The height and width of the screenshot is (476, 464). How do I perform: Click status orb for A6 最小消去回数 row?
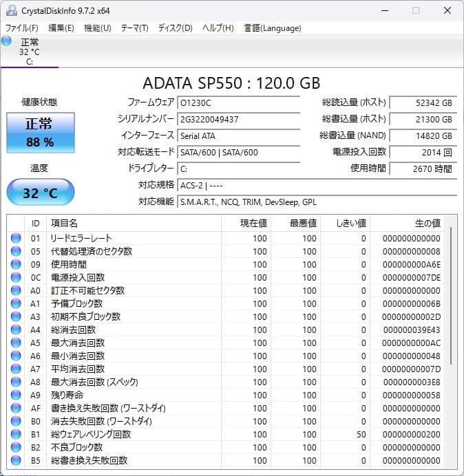click(16, 356)
